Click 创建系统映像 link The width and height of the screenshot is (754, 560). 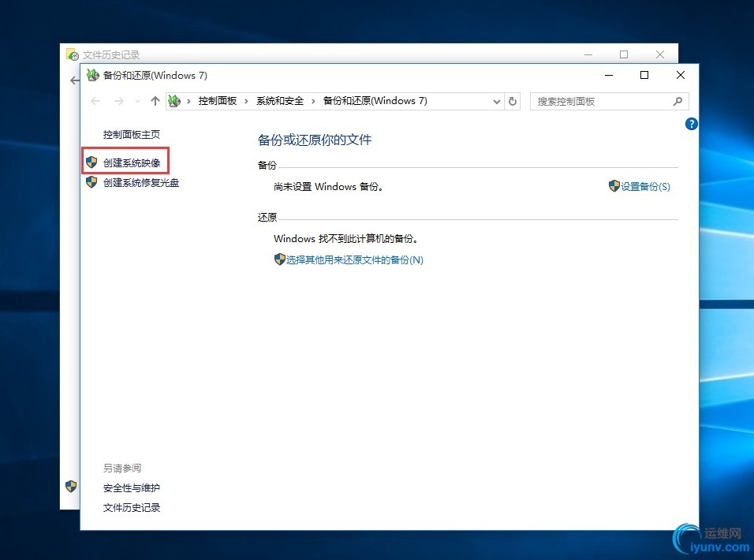coord(131,163)
